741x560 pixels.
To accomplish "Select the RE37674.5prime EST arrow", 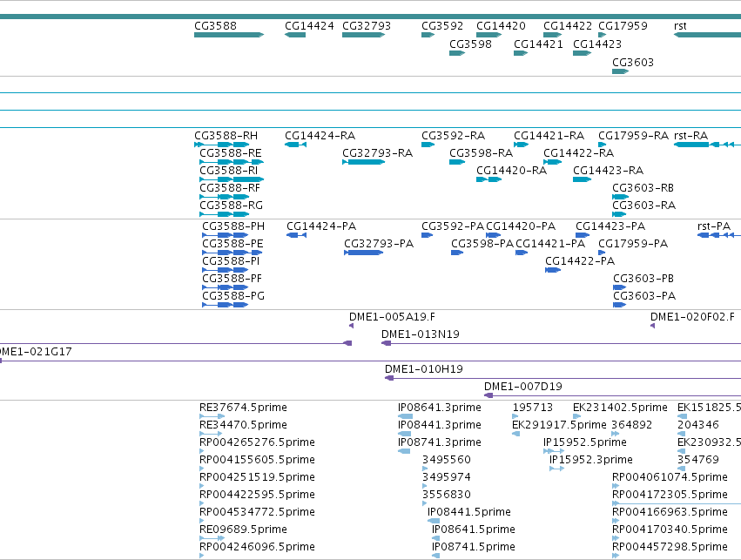I will tap(212, 416).
